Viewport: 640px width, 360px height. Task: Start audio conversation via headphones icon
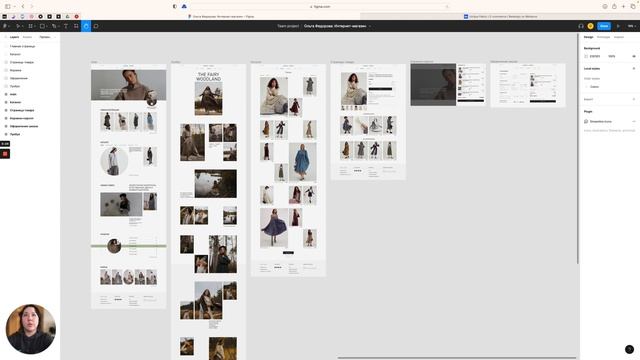coord(581,26)
